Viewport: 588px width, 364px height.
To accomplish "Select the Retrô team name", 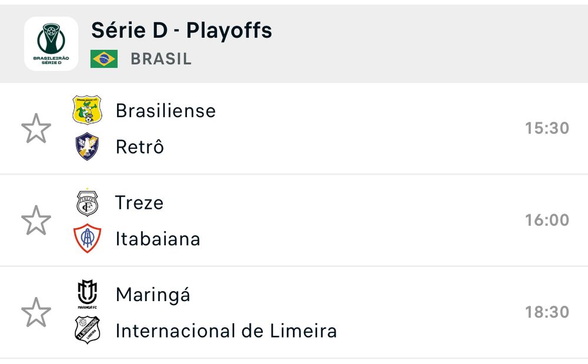I will [140, 147].
